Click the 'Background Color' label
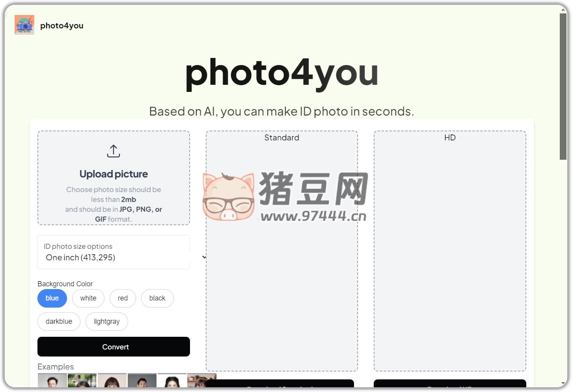Screen dimensions: 572x392 (65, 284)
